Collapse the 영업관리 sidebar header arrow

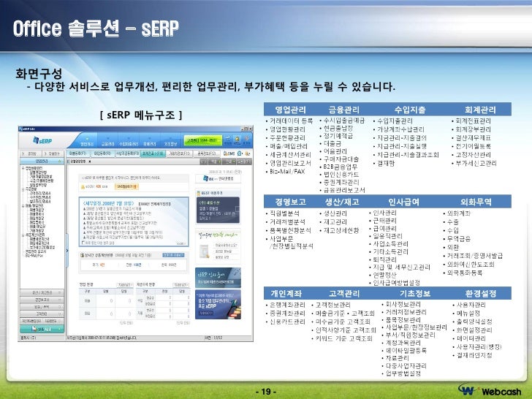[x=59, y=161]
